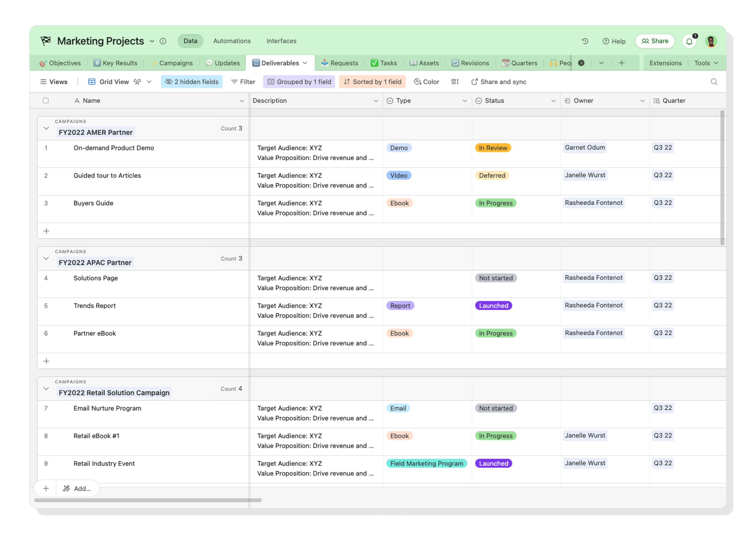The width and height of the screenshot is (756, 534).
Task: Click the row height icon
Action: click(x=455, y=82)
